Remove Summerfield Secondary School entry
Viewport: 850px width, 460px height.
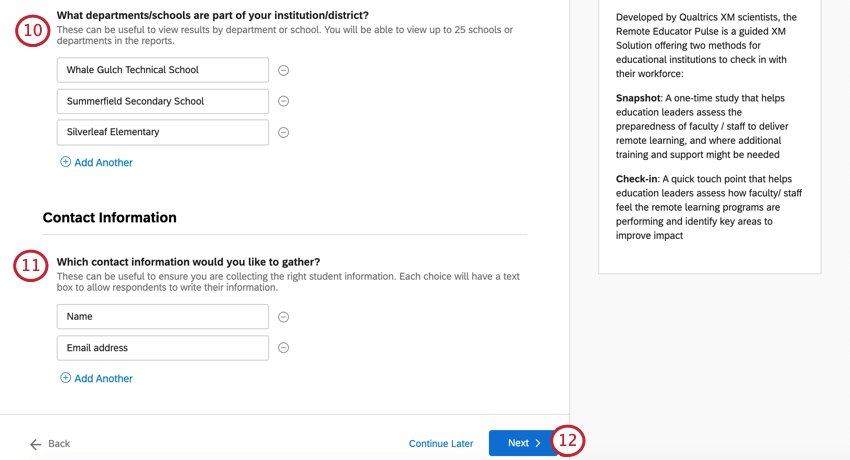(283, 101)
